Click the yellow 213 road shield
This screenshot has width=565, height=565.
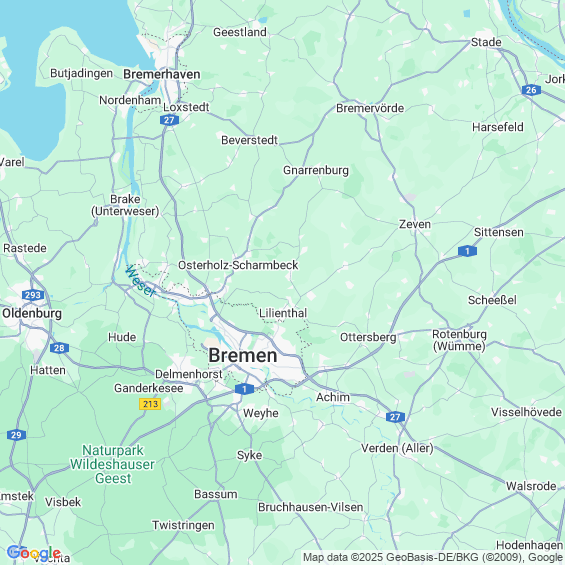click(150, 404)
